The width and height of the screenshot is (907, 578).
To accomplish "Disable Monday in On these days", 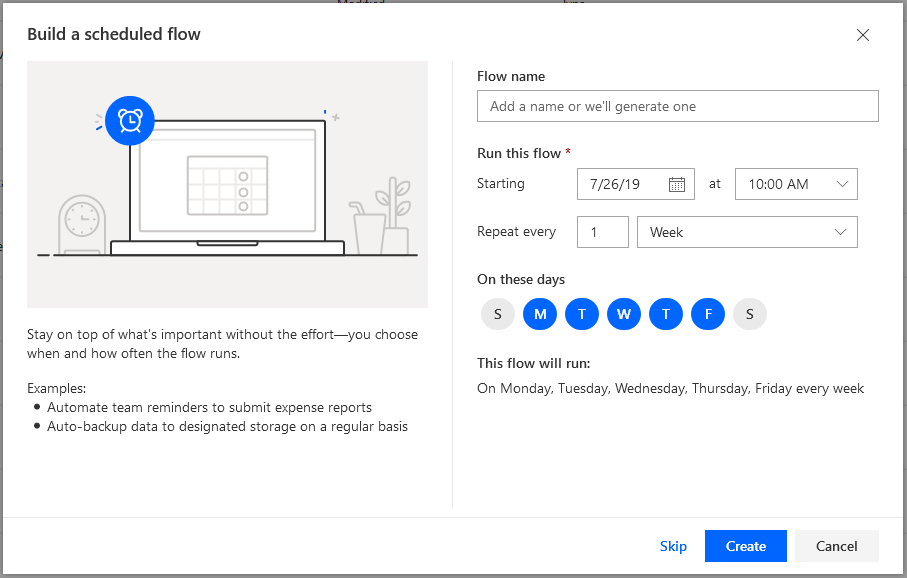I will tap(540, 314).
